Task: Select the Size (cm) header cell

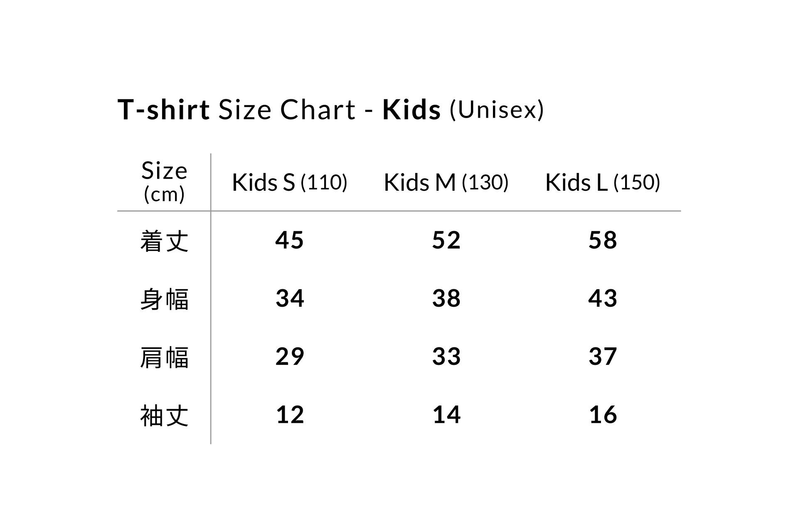Action: pyautogui.click(x=164, y=182)
